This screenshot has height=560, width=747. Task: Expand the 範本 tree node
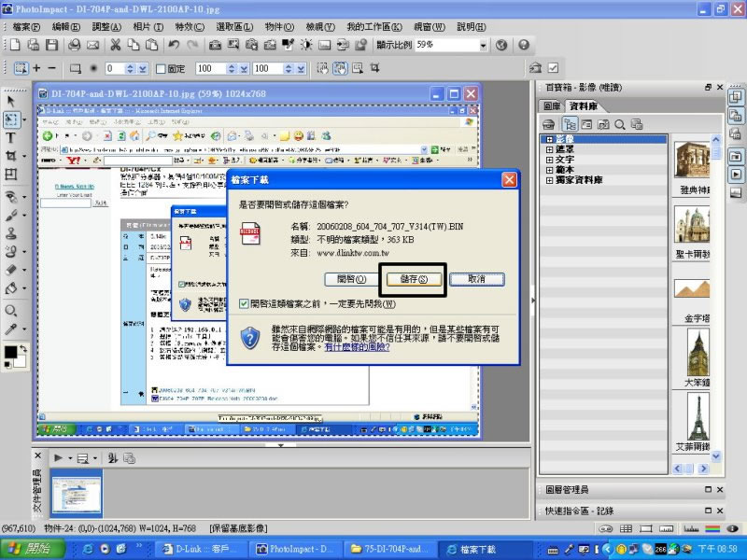point(549,170)
